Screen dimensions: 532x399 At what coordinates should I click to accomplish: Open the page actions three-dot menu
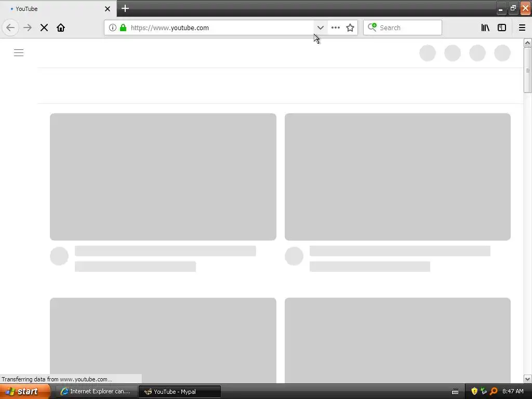(x=336, y=28)
